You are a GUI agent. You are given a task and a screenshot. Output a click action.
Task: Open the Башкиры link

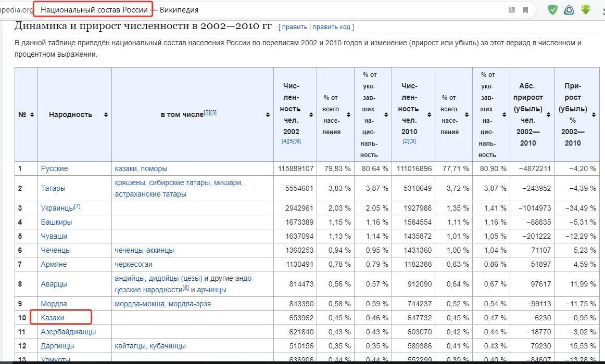point(56,222)
